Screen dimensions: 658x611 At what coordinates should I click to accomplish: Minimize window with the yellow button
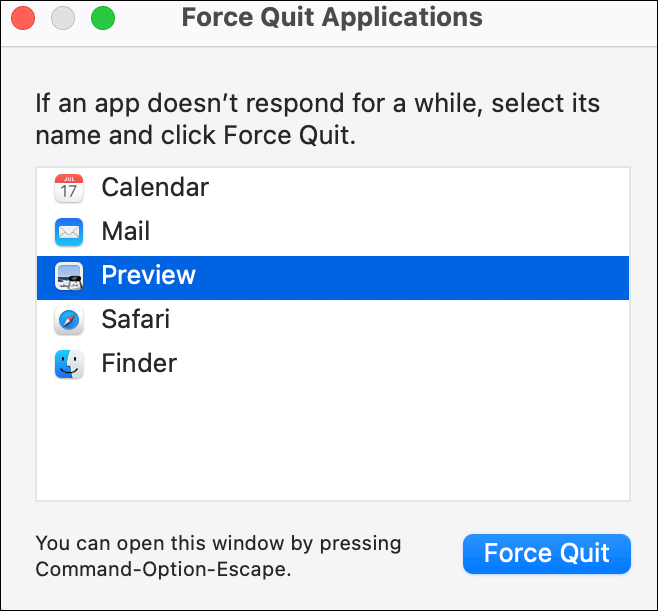point(62,18)
